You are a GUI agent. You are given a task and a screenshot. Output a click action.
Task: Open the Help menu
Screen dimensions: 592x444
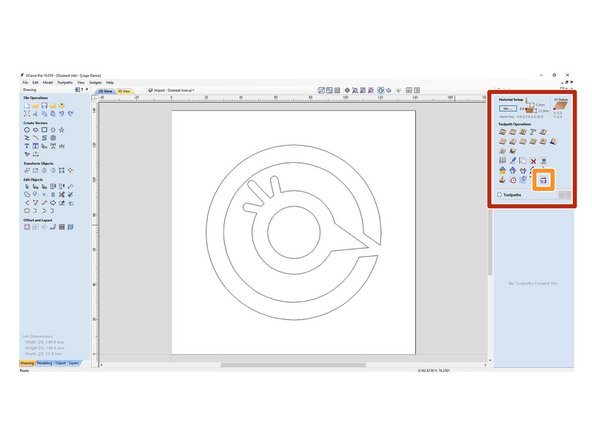point(110,82)
